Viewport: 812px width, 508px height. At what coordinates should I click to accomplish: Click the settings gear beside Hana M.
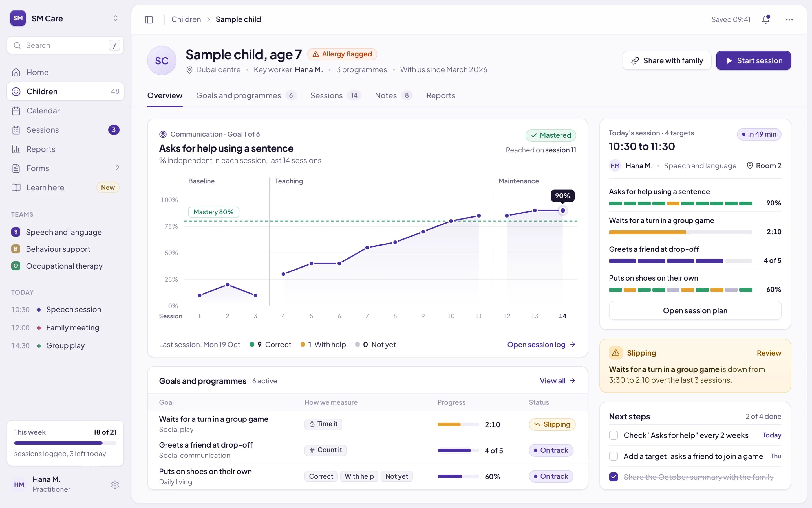pyautogui.click(x=115, y=485)
